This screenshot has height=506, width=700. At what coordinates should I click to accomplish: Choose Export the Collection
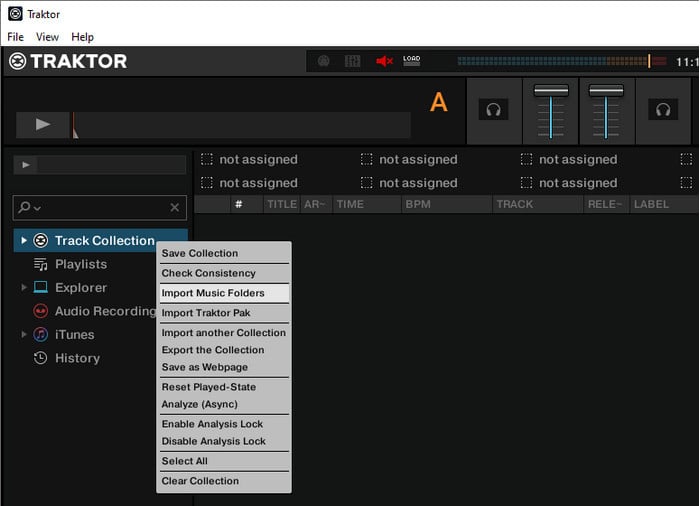point(224,350)
